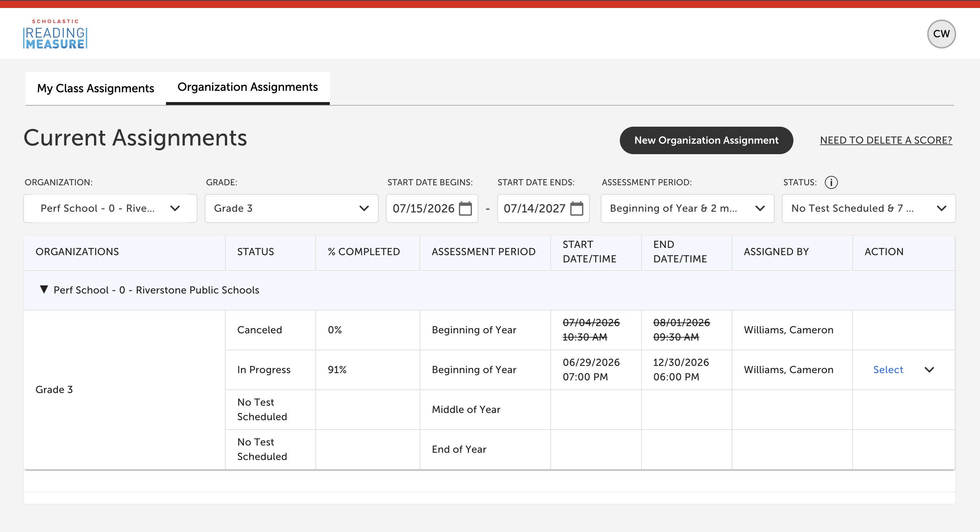Click Williams, Cameron in Canceled row
Image resolution: width=980 pixels, height=532 pixels.
[x=788, y=330]
